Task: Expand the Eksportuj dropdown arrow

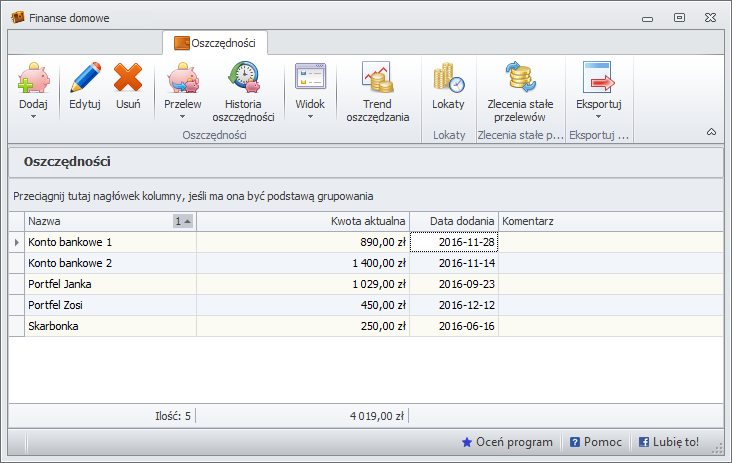Action: click(x=599, y=117)
